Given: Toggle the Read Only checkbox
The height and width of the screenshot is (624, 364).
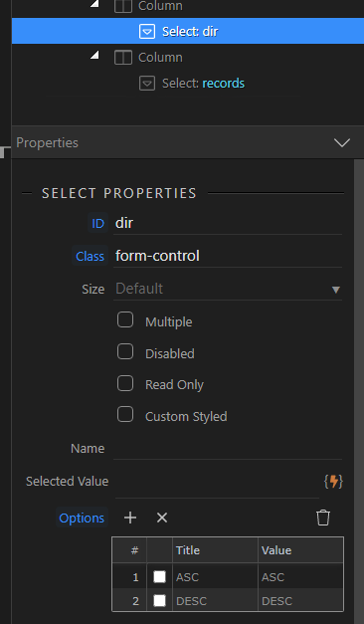Looking at the screenshot, I should pyautogui.click(x=125, y=383).
